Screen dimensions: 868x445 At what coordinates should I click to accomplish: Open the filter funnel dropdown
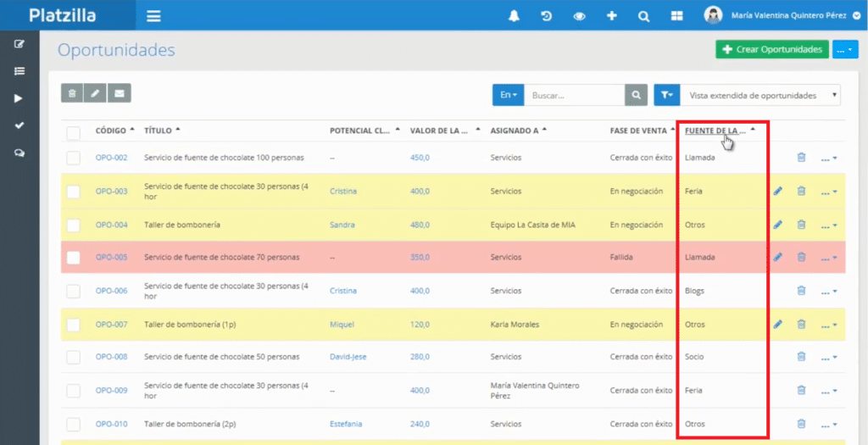[667, 95]
